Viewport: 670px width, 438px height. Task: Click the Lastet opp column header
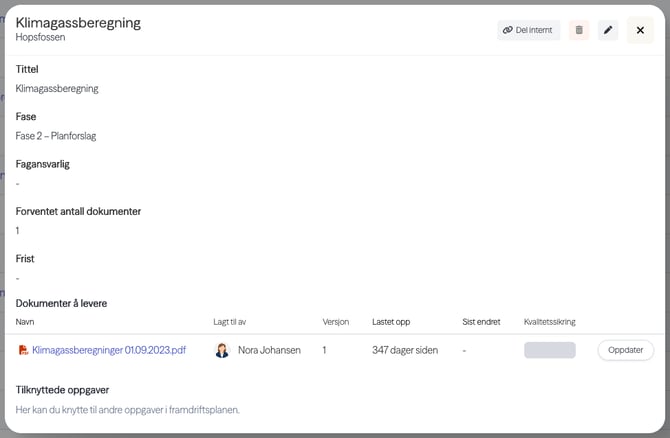(x=389, y=322)
